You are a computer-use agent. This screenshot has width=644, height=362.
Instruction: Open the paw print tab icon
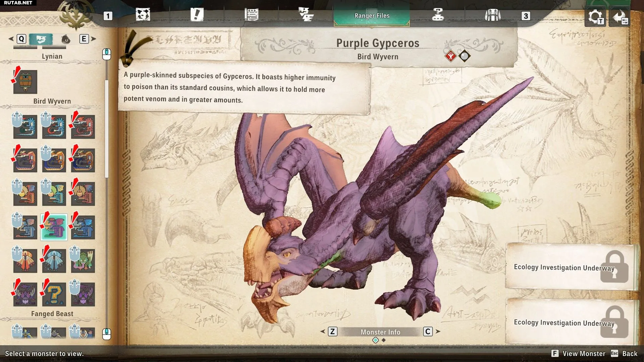(143, 15)
